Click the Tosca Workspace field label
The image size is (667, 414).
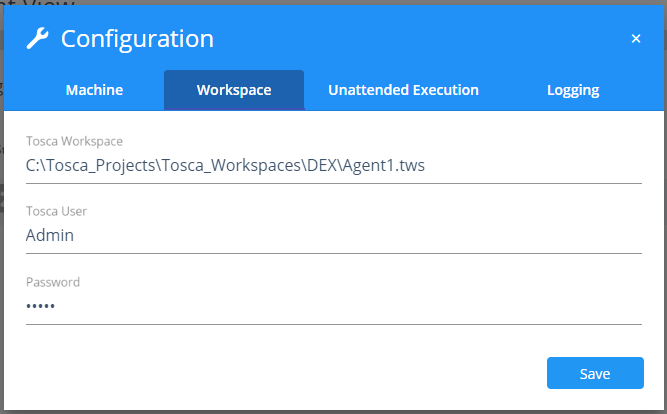click(x=75, y=141)
